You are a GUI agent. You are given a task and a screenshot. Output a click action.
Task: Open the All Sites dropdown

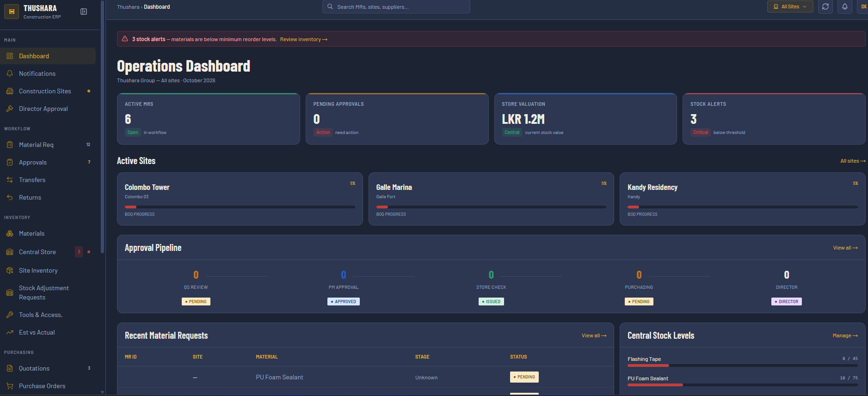point(790,6)
